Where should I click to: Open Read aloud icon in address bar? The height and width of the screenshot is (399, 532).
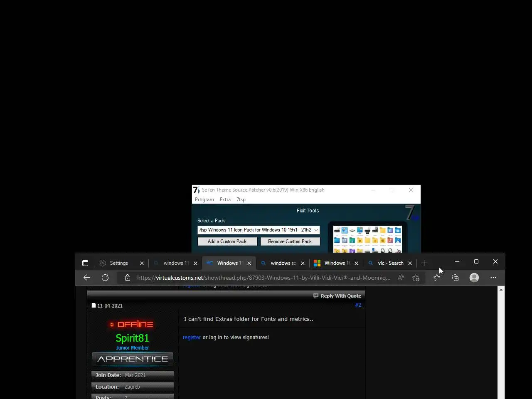[x=401, y=278]
